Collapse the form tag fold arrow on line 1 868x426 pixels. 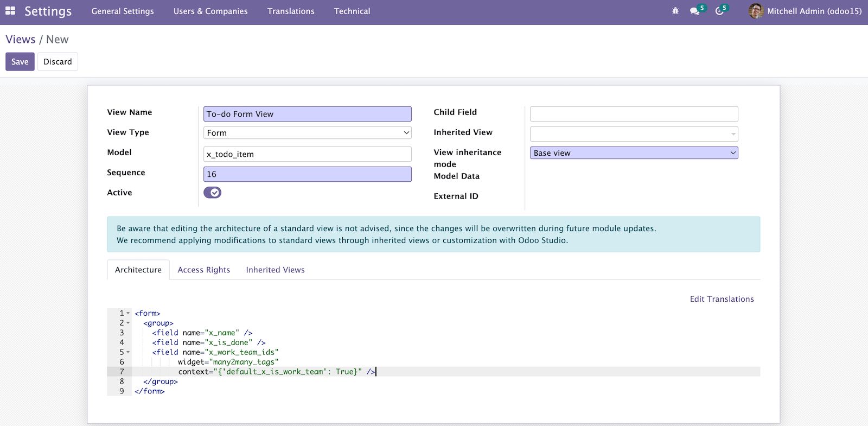tap(128, 313)
